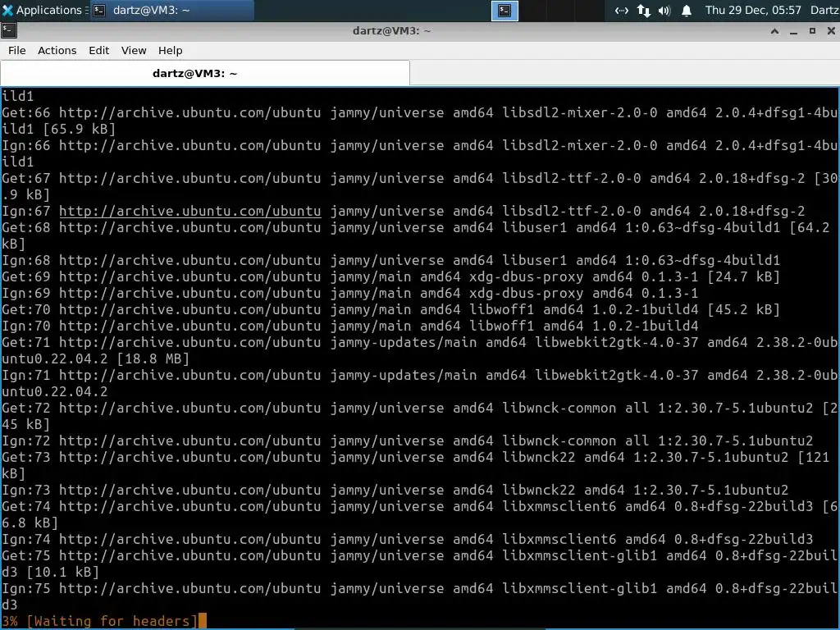Open the volume speaker icon
This screenshot has height=630, width=840.
(664, 11)
